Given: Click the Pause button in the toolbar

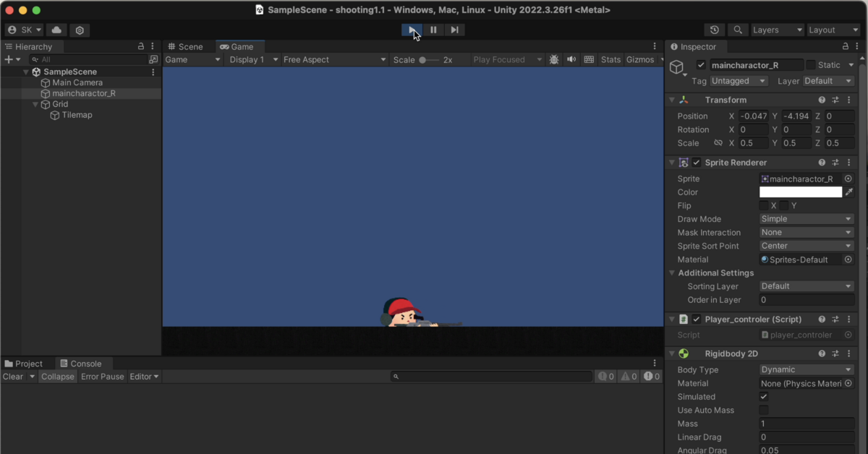Looking at the screenshot, I should click(433, 30).
